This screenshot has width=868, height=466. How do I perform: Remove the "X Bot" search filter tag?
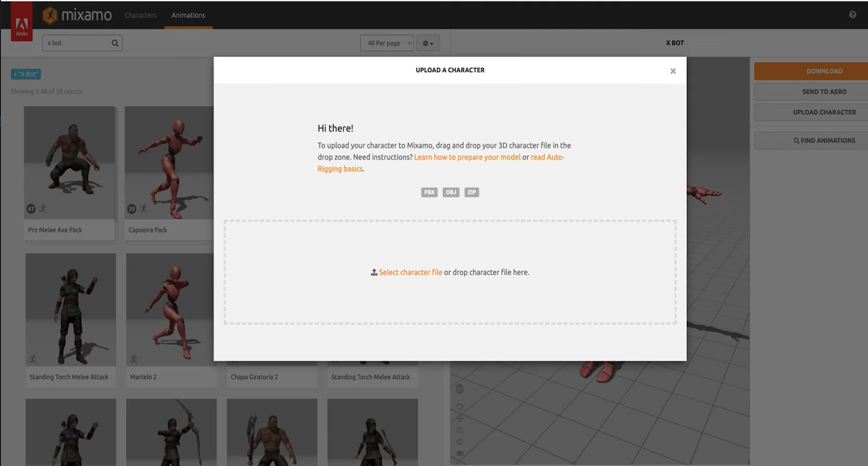[x=26, y=75]
